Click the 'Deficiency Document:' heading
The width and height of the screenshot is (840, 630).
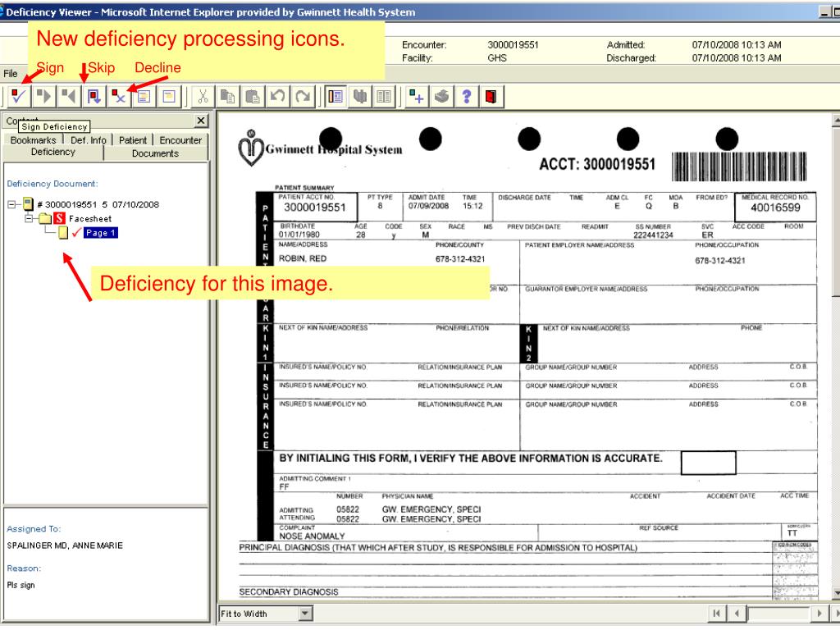point(52,184)
